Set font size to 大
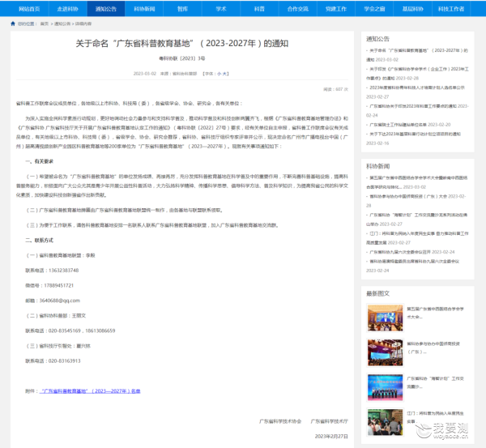Screen dimensions: 486x448 click(224, 74)
